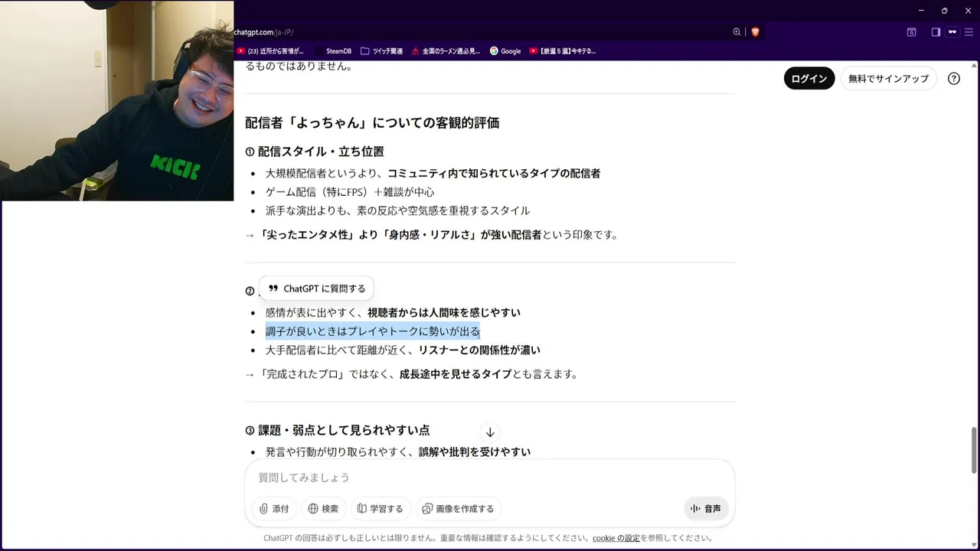This screenshot has width=980, height=551.
Task: Click the page vertical scrollbar thumb
Action: [x=974, y=450]
